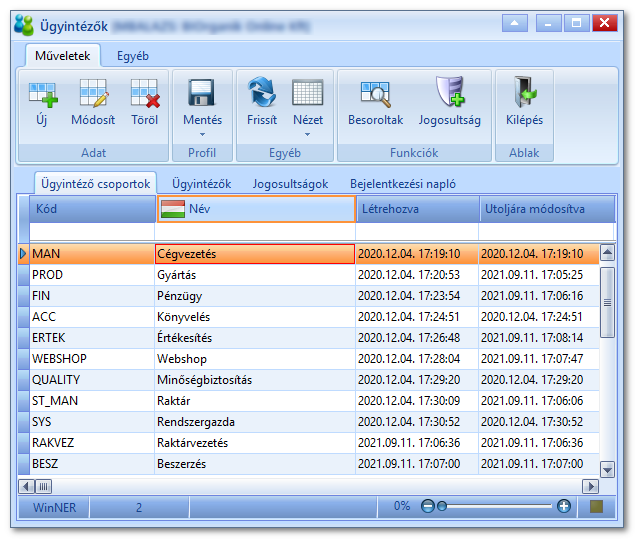Viewport: 635px width, 539px height.
Task: Click the Frissít refresh icon
Action: tap(262, 92)
